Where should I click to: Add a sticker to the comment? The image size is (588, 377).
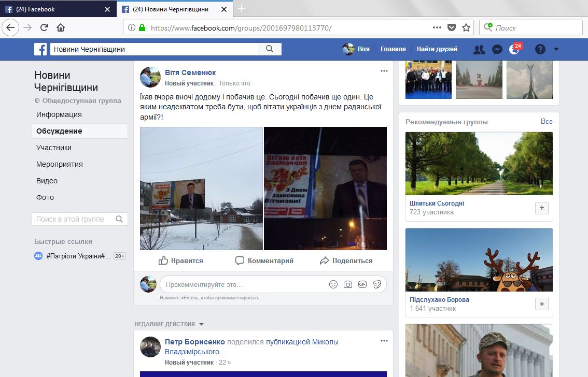[377, 284]
